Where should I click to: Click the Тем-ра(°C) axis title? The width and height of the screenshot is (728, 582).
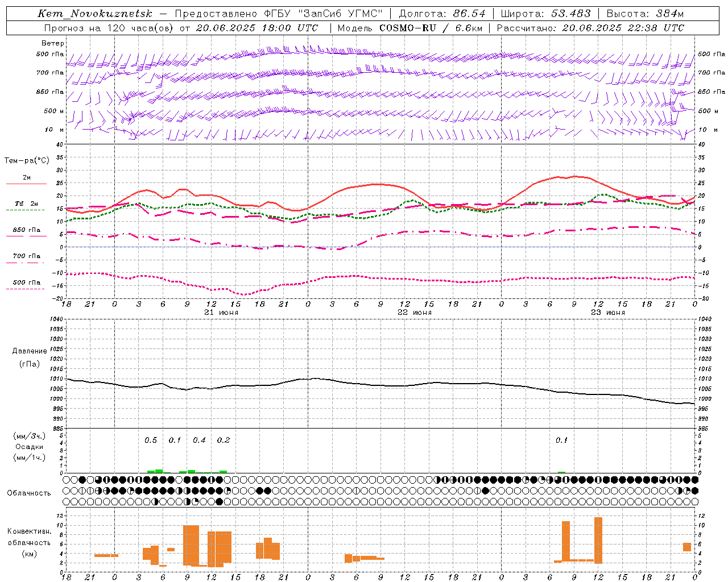click(x=27, y=161)
